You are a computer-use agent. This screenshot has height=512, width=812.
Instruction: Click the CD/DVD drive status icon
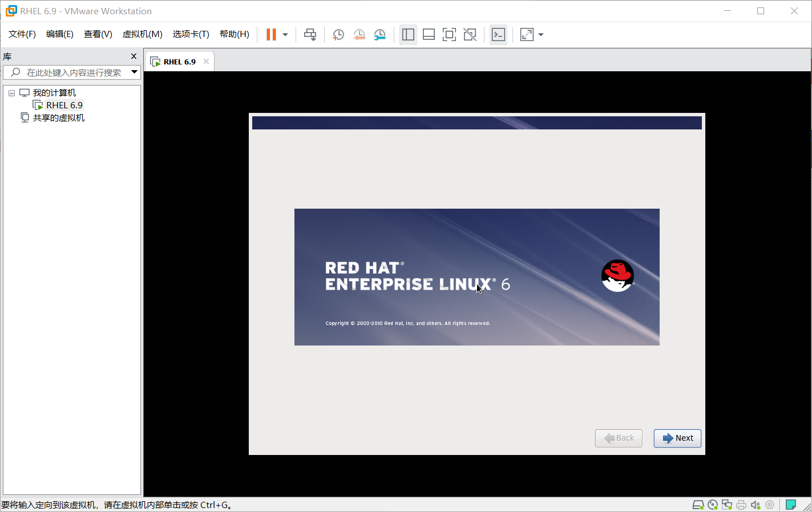pyautogui.click(x=713, y=505)
